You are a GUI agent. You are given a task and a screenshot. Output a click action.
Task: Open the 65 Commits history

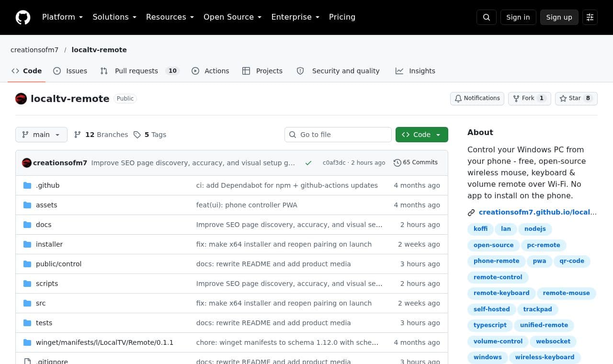pos(416,162)
